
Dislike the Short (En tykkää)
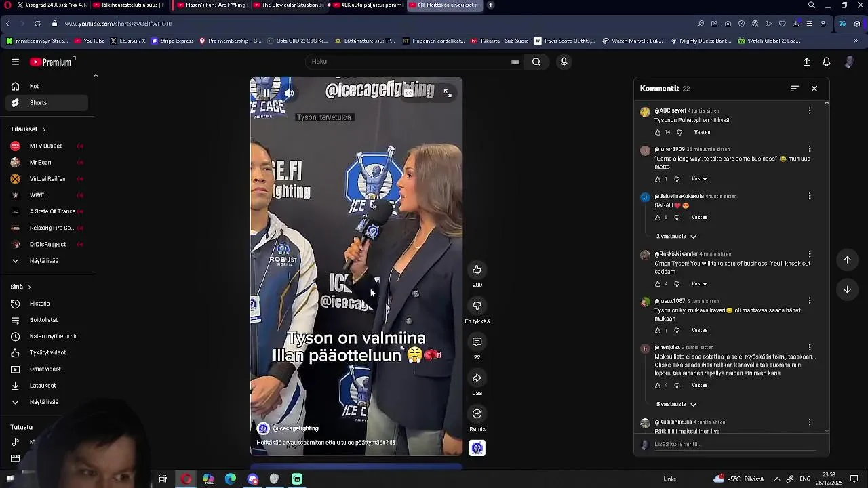(477, 306)
